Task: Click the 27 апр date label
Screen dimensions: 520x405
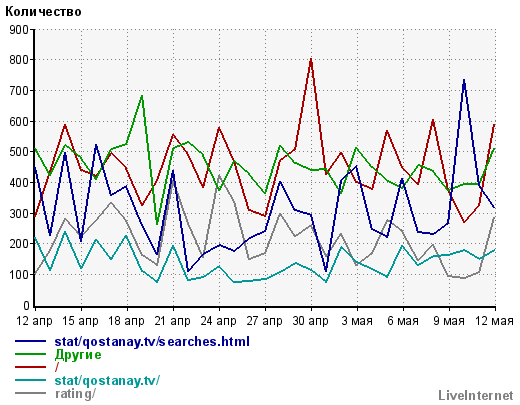Action: pos(264,321)
